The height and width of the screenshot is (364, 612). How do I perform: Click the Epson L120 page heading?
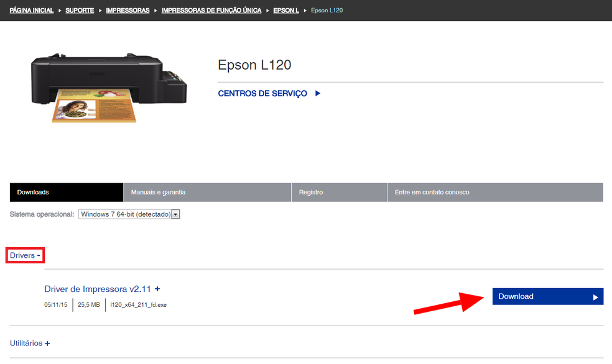(x=254, y=65)
